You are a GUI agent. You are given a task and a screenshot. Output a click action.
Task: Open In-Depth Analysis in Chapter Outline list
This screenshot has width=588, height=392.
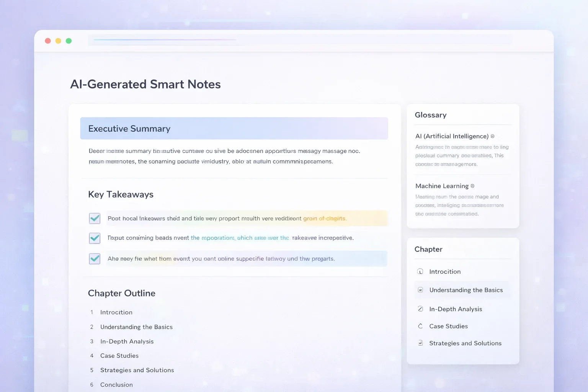[127, 341]
